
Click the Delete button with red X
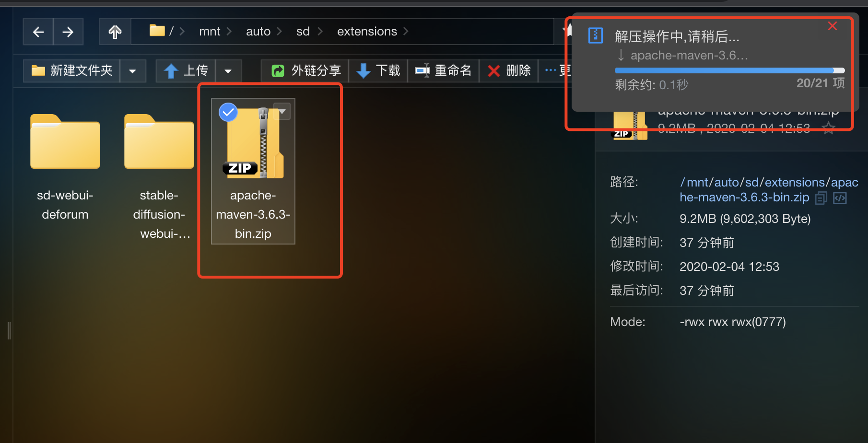pyautogui.click(x=509, y=71)
